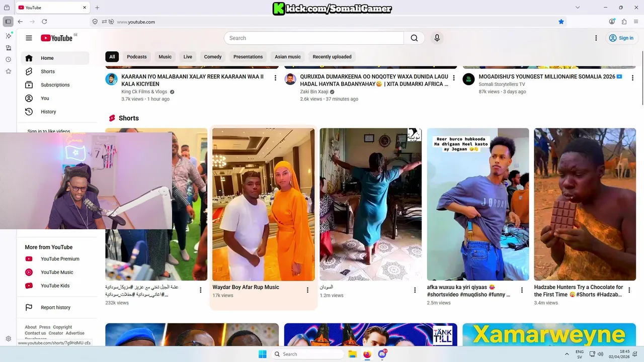Select the Presentations filter chip
Screen dimensions: 644x362
248,57
